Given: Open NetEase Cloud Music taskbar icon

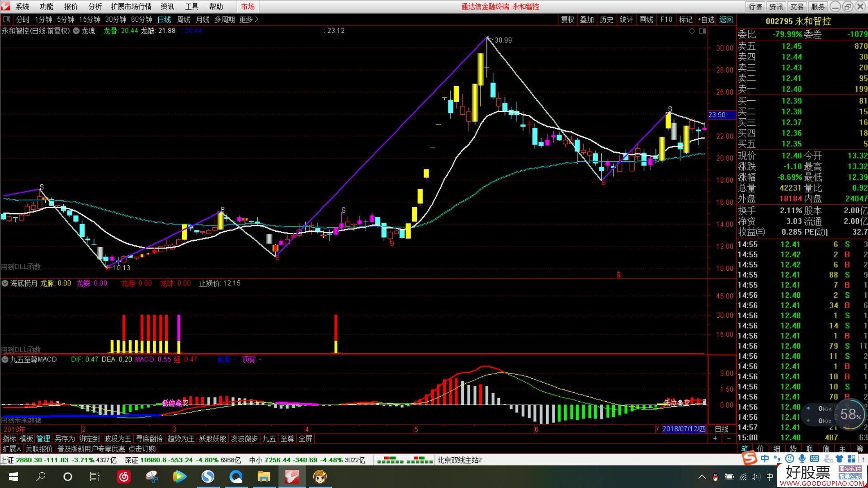Looking at the screenshot, I should point(124,477).
